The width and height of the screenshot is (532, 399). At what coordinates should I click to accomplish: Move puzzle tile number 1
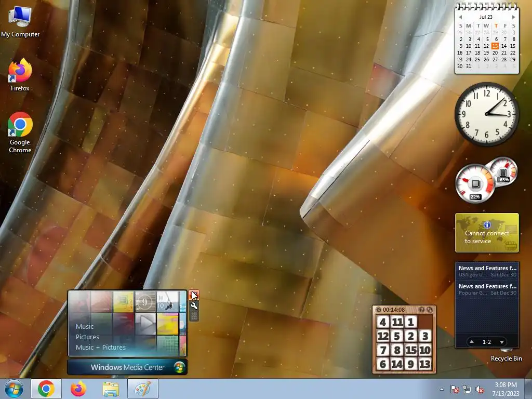(411, 322)
